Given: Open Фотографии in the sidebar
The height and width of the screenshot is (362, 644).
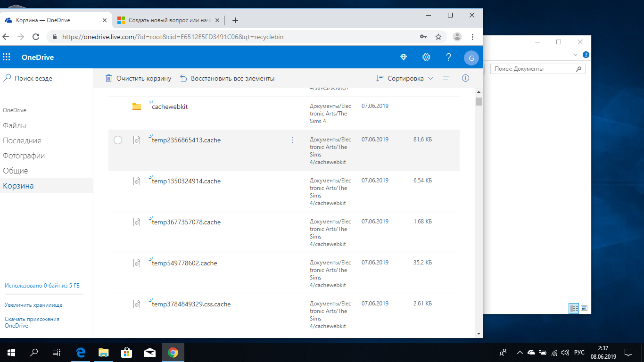Looking at the screenshot, I should click(x=24, y=156).
